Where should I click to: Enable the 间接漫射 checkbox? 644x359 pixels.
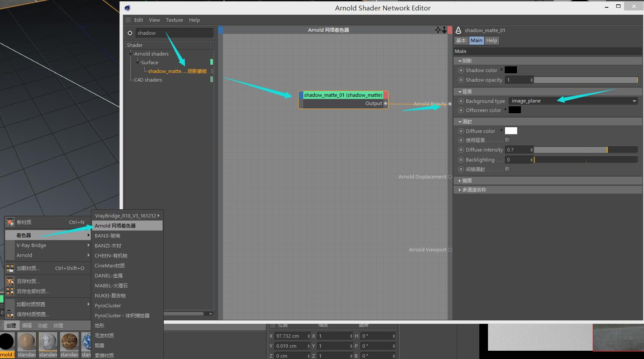tap(507, 169)
